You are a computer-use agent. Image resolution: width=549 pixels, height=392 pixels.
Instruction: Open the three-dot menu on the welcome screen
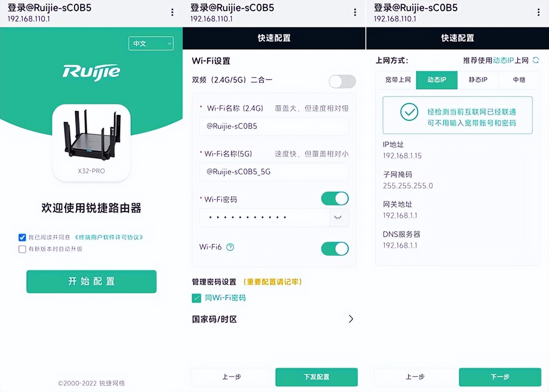coord(172,12)
